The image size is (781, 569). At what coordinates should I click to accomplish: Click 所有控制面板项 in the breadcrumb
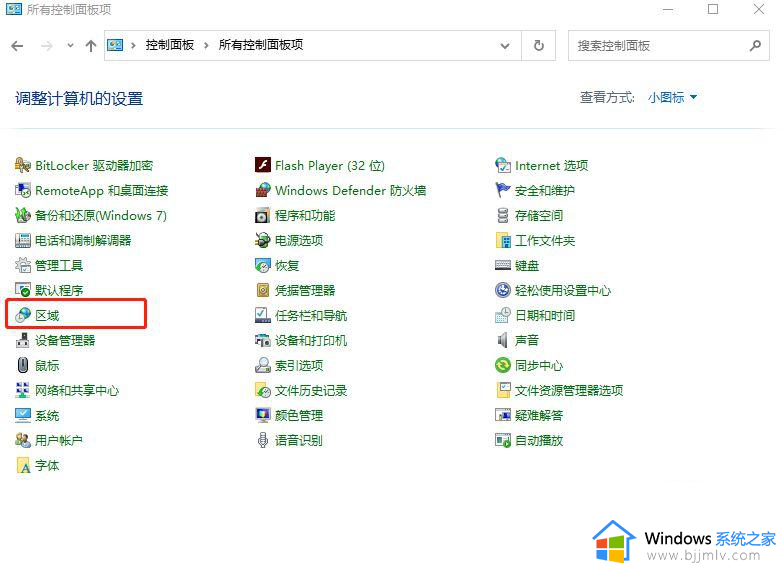(x=260, y=45)
